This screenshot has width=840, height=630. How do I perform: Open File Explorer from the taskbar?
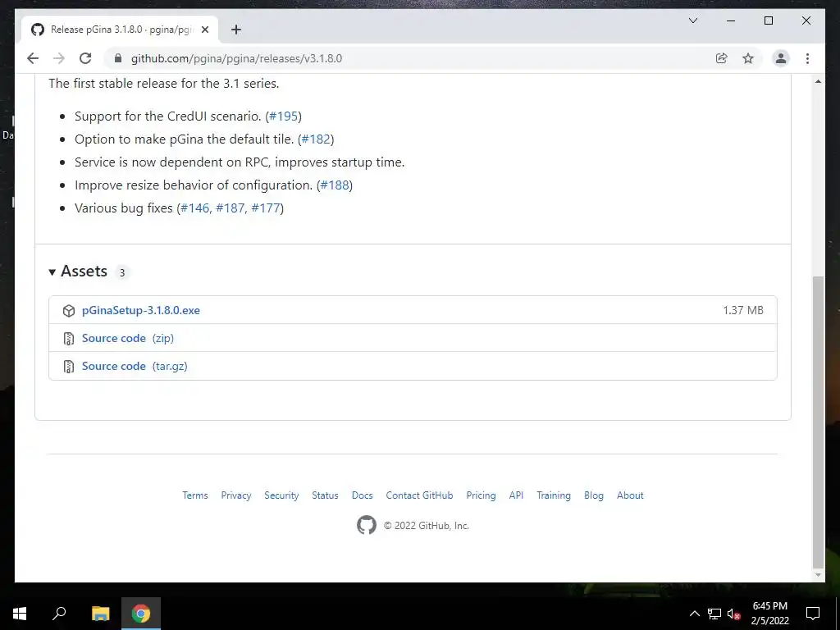(100, 614)
